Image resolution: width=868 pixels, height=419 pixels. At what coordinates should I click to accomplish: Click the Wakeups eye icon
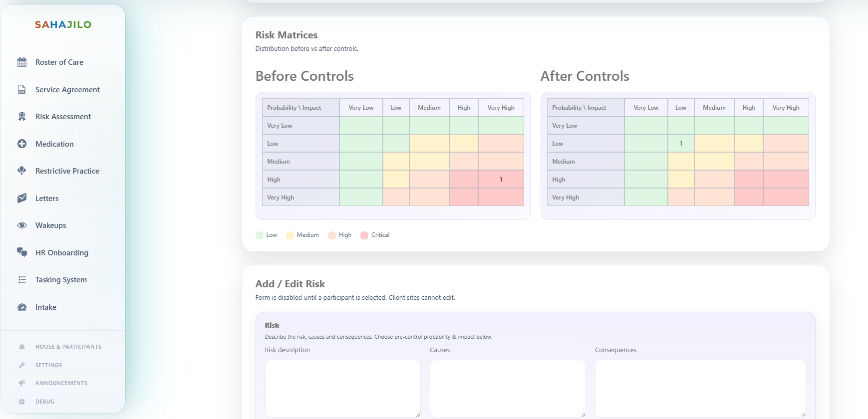click(x=22, y=225)
